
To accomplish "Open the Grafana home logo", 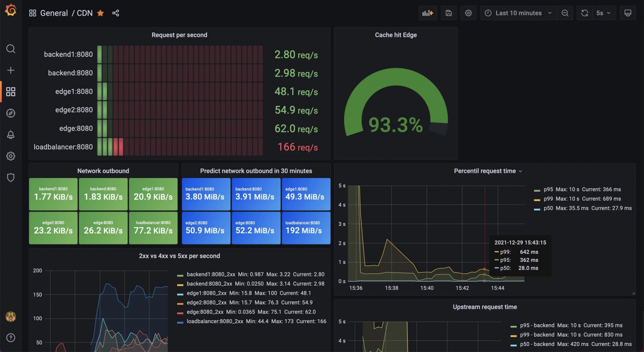I will (x=11, y=10).
